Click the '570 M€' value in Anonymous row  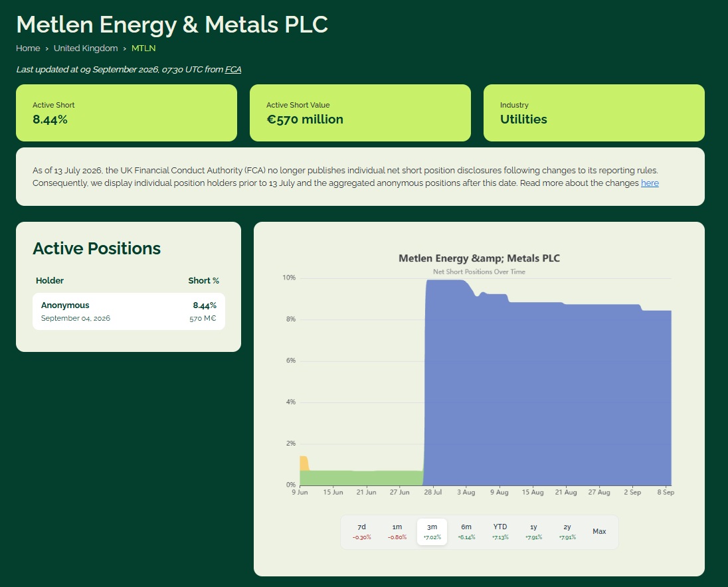point(203,318)
